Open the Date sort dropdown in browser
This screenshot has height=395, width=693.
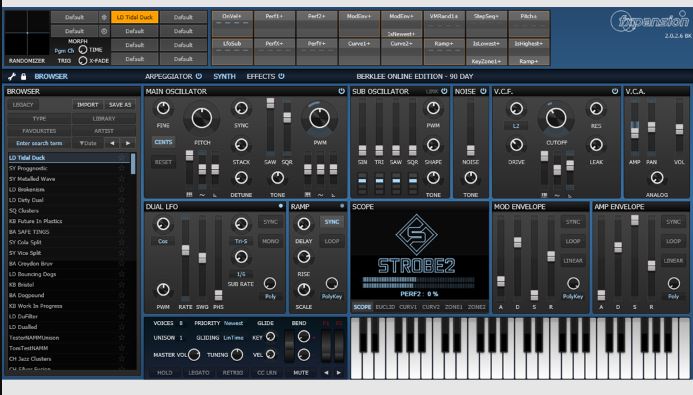88,143
